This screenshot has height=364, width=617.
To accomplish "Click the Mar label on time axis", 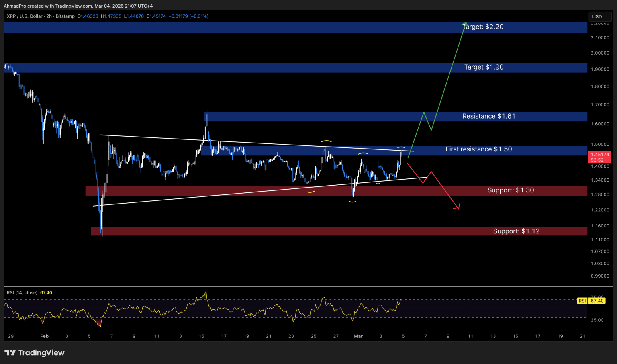I will coord(358,336).
